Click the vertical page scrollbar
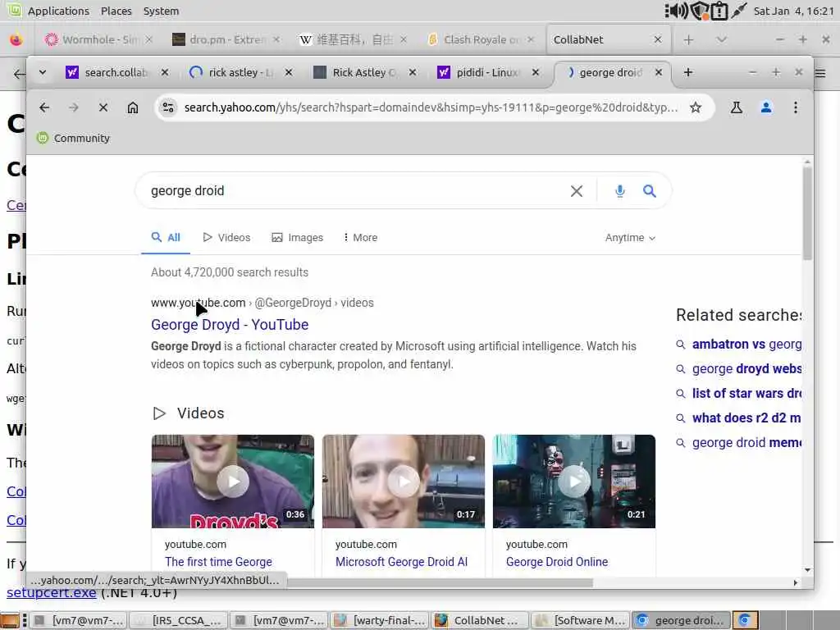 pyautogui.click(x=807, y=212)
